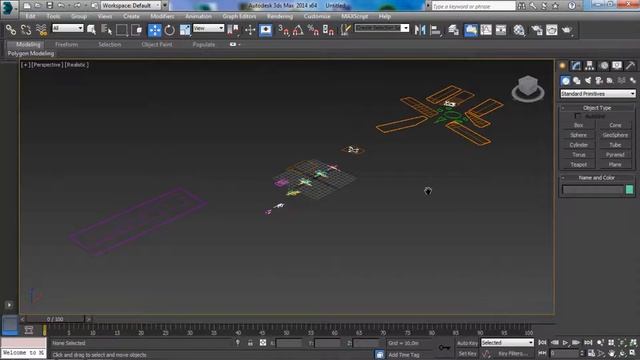The image size is (640, 360).
Task: Open the selection filter All dropdown
Action: pos(68,28)
